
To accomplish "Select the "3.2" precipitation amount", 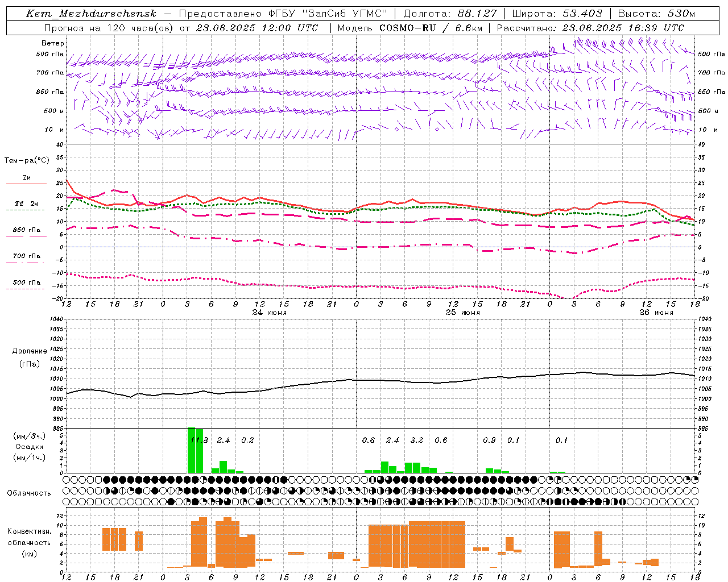I will pyautogui.click(x=417, y=440).
